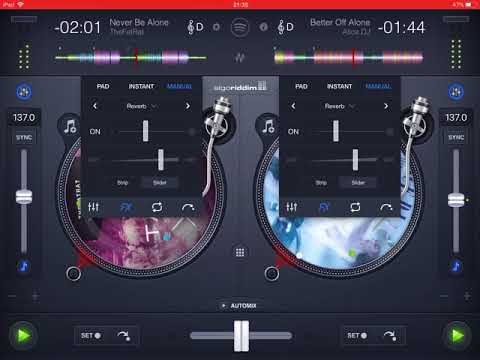Open the Spotify music library icon
The image size is (480, 360).
(x=240, y=27)
